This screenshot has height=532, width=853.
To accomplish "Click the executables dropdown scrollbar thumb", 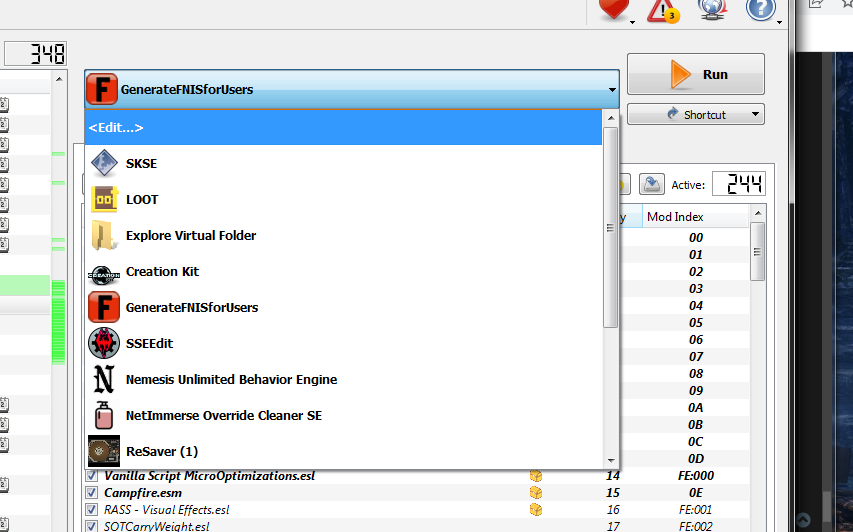I will (x=611, y=227).
